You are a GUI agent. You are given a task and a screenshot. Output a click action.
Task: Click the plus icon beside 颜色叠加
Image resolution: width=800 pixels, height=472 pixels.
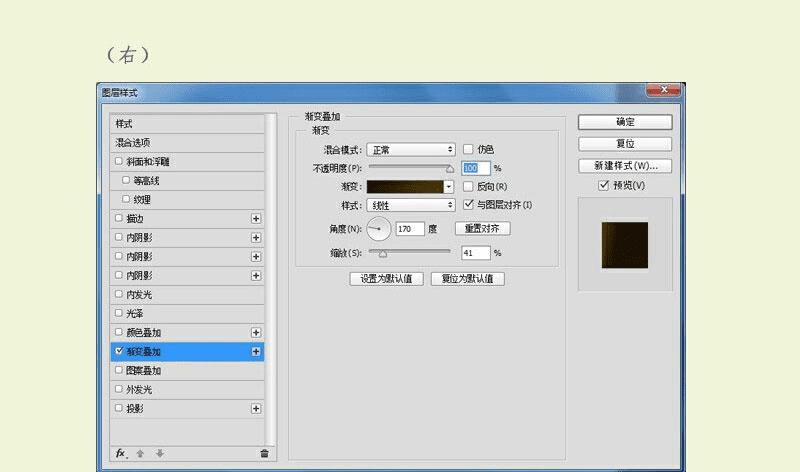tap(256, 333)
